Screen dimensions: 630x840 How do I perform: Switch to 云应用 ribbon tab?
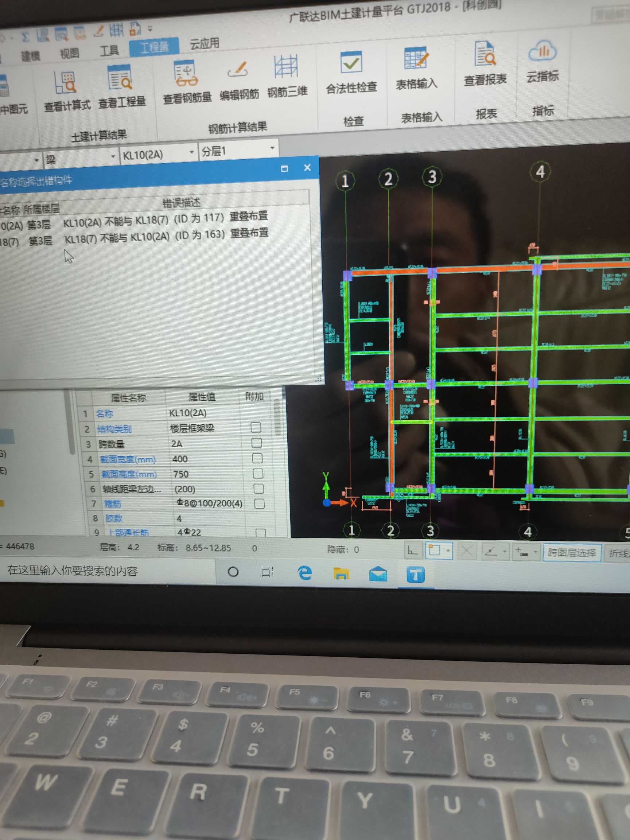(204, 44)
